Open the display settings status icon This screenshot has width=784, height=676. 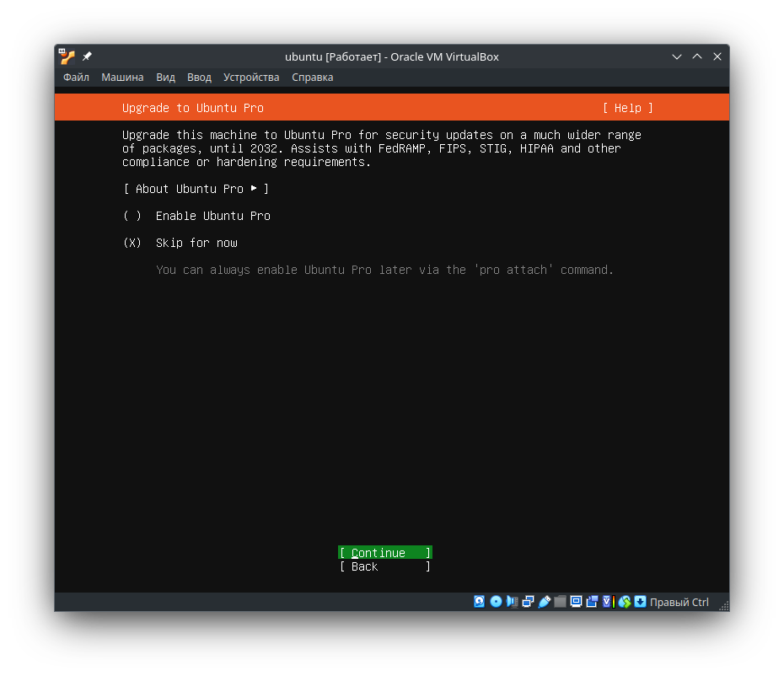pos(576,602)
